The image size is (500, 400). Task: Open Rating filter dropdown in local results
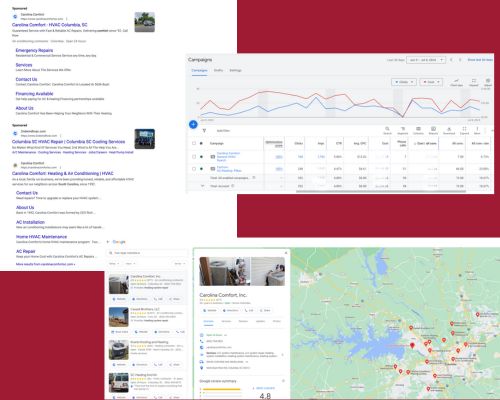point(114,264)
